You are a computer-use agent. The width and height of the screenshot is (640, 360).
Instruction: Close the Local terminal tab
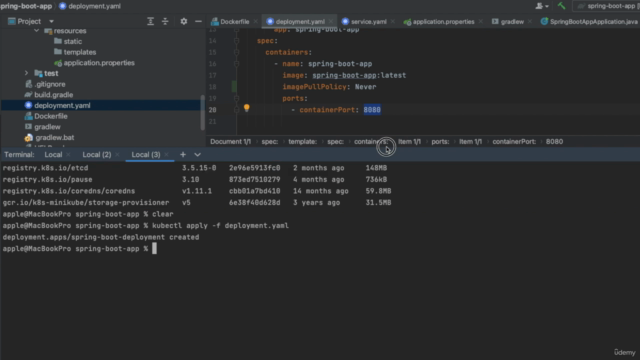[68, 155]
